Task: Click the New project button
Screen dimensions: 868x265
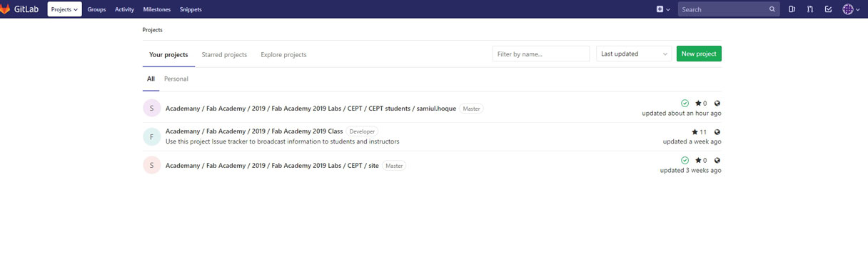Action: coord(699,54)
